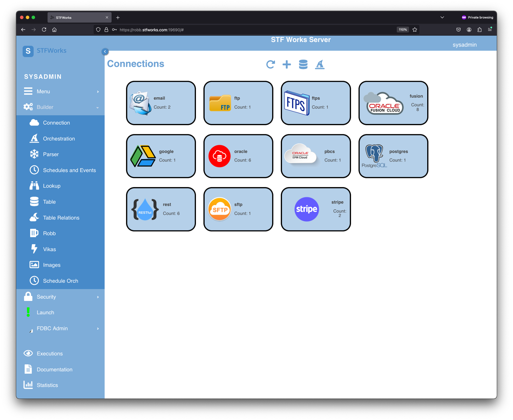Open the Oracle EPM Cloud pbcs icon
The height and width of the screenshot is (420, 513).
300,154
